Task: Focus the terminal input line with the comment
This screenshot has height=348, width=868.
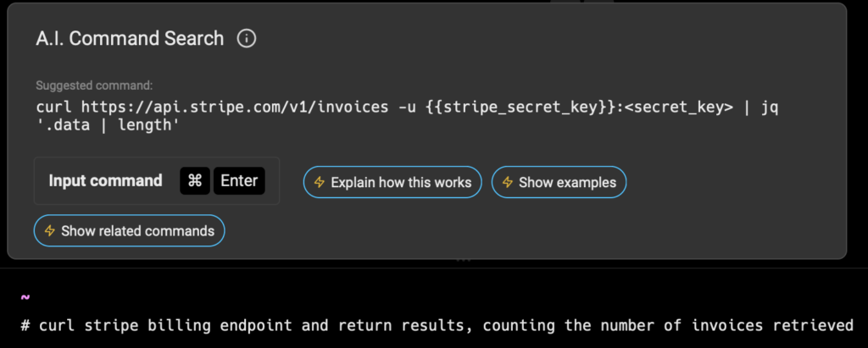Action: (x=437, y=325)
